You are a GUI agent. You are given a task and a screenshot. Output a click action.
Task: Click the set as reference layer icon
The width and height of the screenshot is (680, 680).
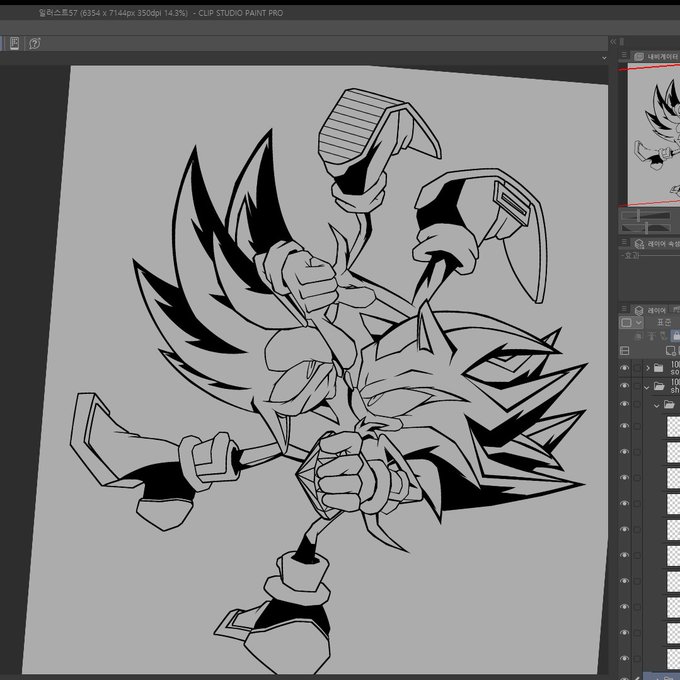tap(651, 336)
